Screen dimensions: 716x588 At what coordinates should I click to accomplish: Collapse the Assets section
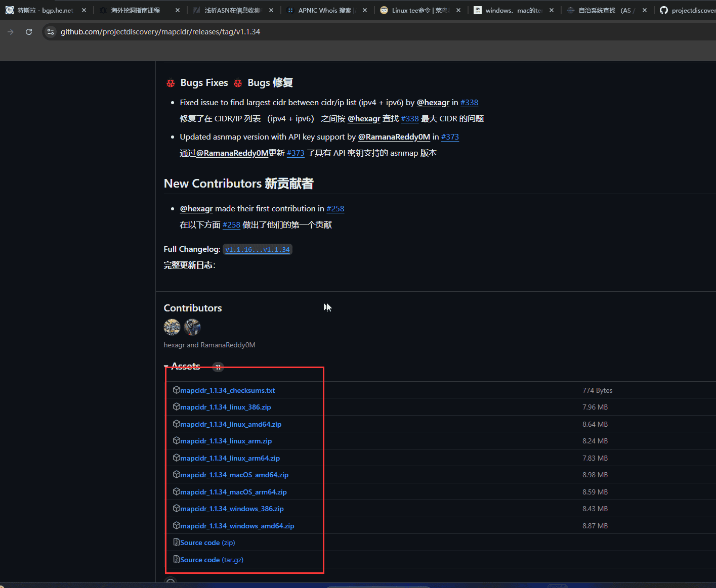[166, 367]
